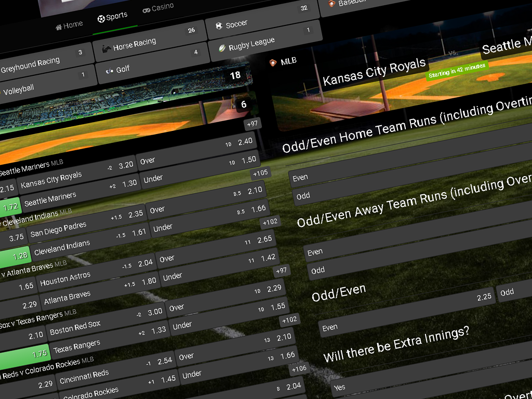Screen dimensions: 532x399
Task: Click the MLB league icon above the banner
Action: click(x=273, y=62)
